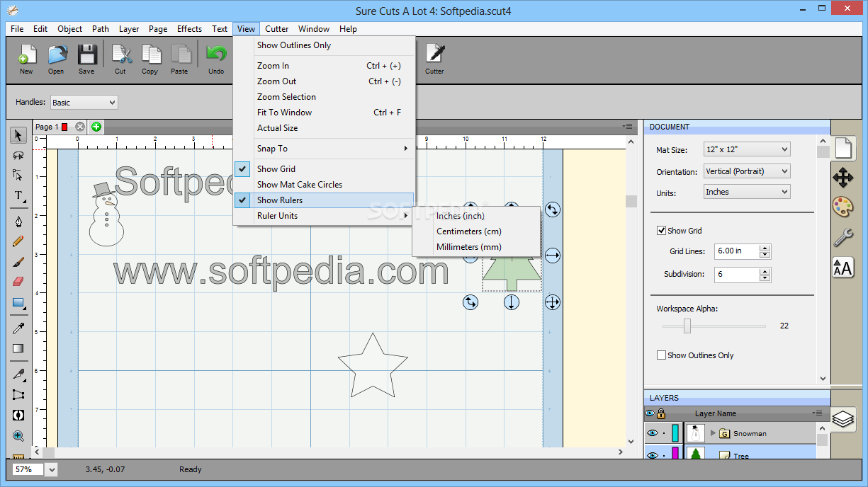The image size is (868, 487).
Task: Open the Mat Size dropdown
Action: coord(747,149)
